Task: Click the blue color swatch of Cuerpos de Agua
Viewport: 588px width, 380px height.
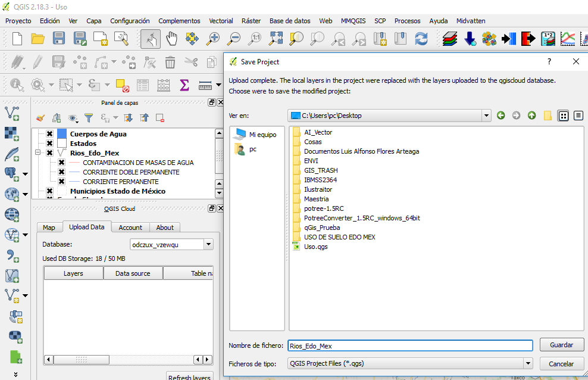Action: tap(62, 134)
